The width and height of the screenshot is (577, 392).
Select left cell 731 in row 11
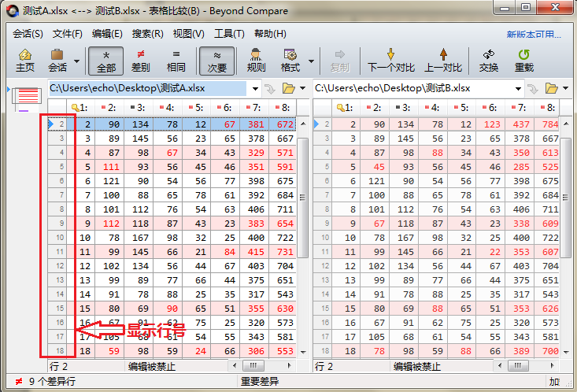tap(283, 252)
